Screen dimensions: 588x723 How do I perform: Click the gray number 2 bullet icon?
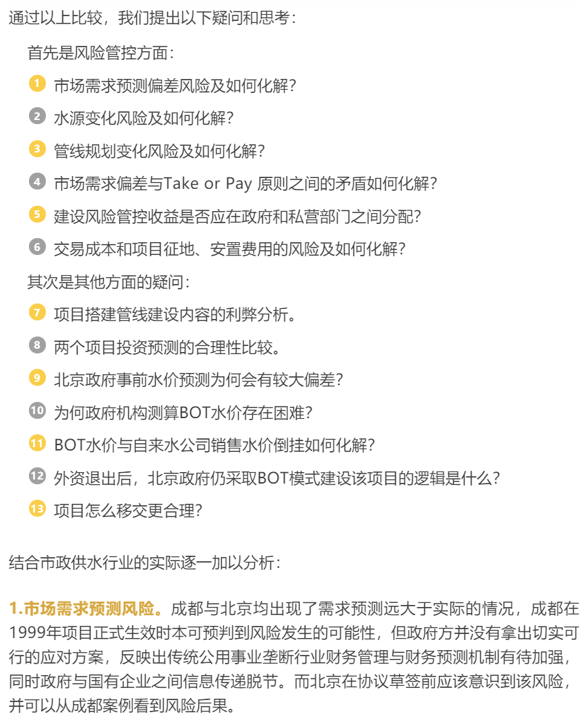click(37, 116)
